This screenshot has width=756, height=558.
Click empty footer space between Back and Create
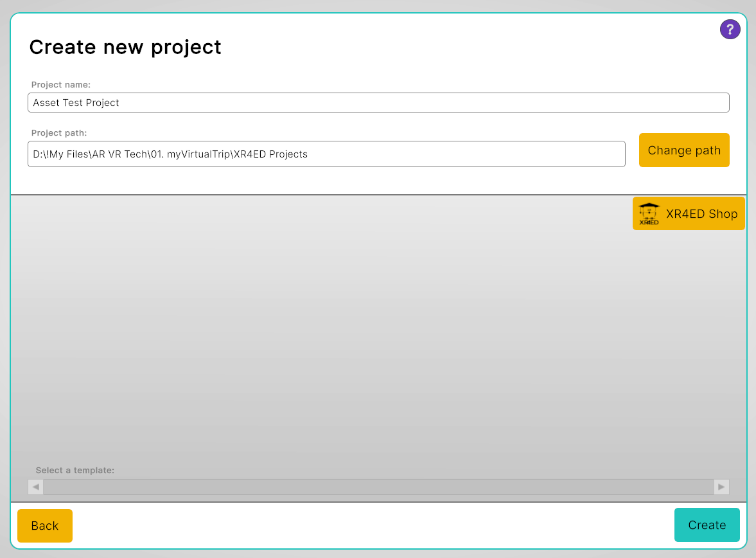click(373, 526)
